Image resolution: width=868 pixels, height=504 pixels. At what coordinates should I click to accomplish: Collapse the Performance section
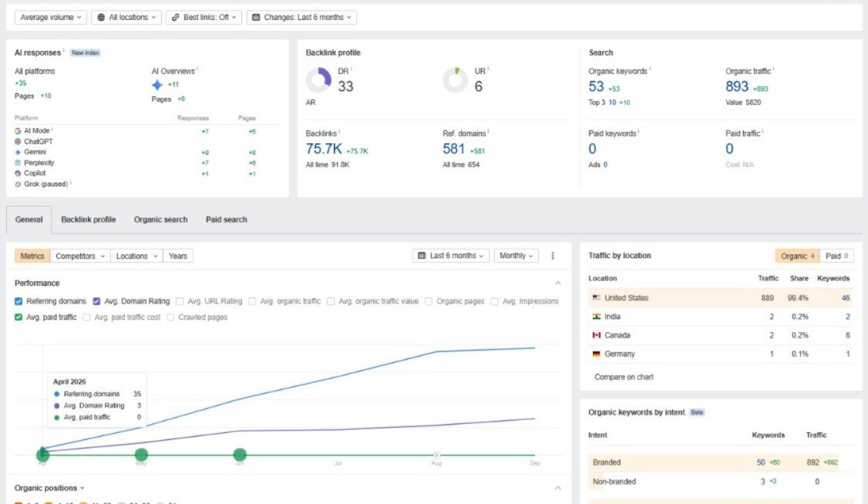[x=557, y=284]
